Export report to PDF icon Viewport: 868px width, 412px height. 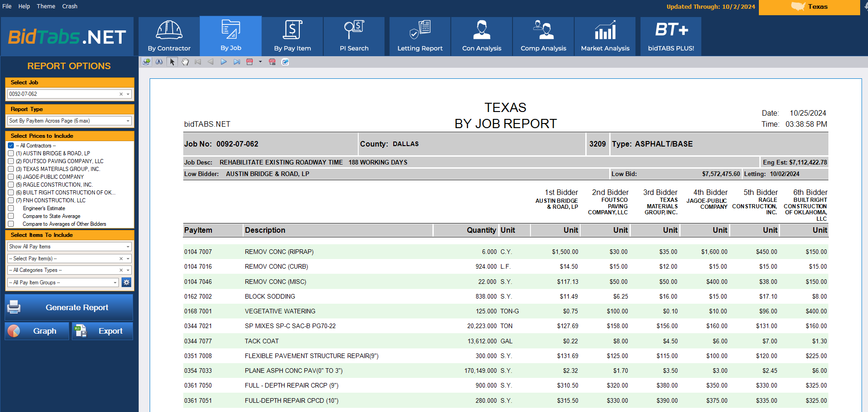(250, 62)
